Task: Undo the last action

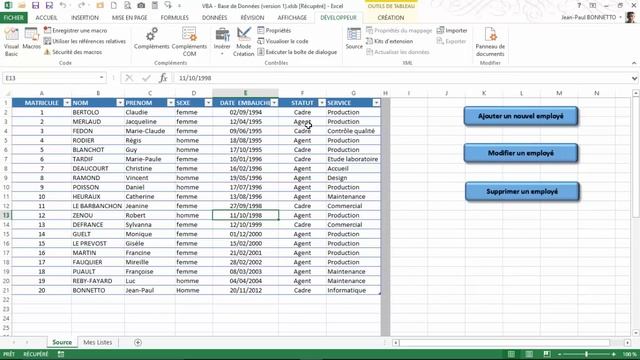Action: 62,6
